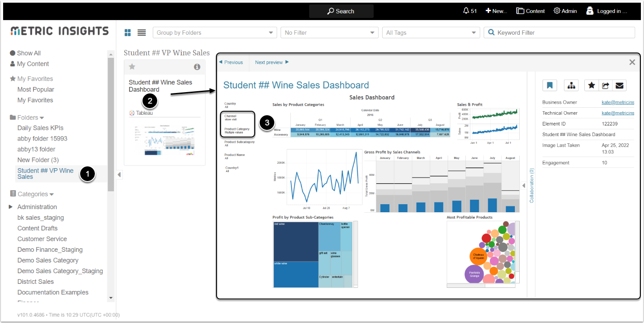Open the Content menu
This screenshot has width=644, height=323.
pyautogui.click(x=530, y=11)
